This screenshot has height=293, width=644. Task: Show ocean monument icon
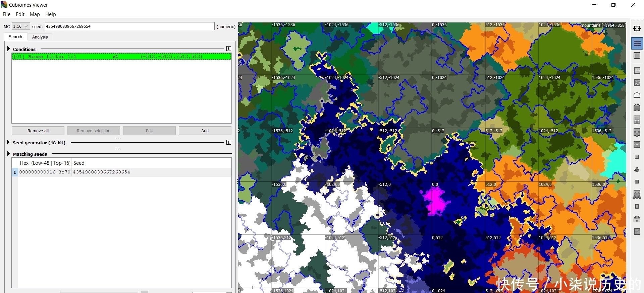click(637, 145)
